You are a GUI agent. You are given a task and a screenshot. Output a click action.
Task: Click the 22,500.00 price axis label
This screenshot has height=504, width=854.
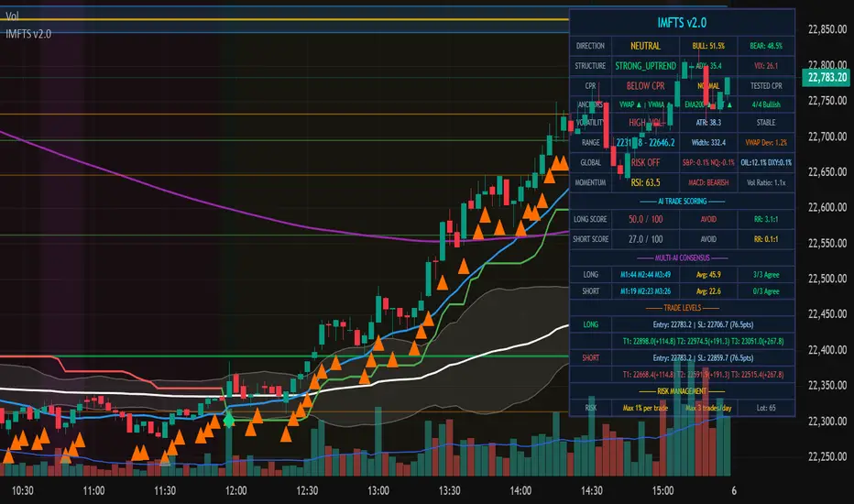tap(827, 279)
